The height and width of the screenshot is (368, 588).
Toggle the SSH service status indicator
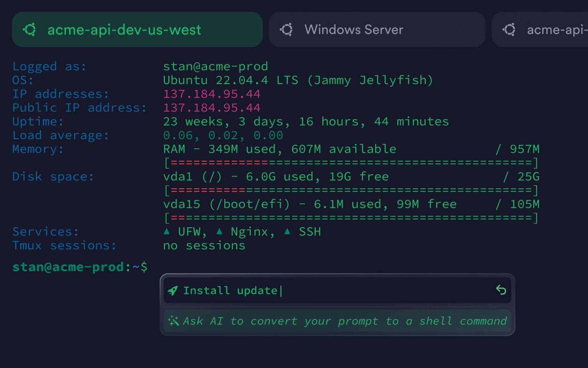287,231
